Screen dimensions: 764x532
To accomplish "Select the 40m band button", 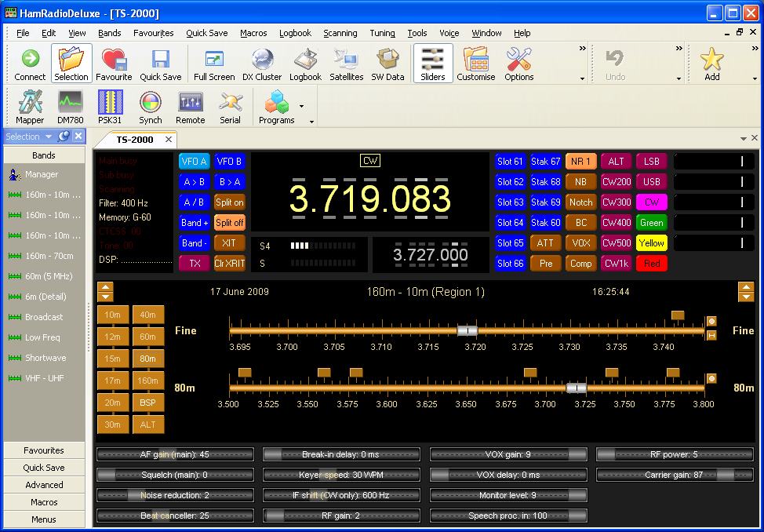I will 147,315.
